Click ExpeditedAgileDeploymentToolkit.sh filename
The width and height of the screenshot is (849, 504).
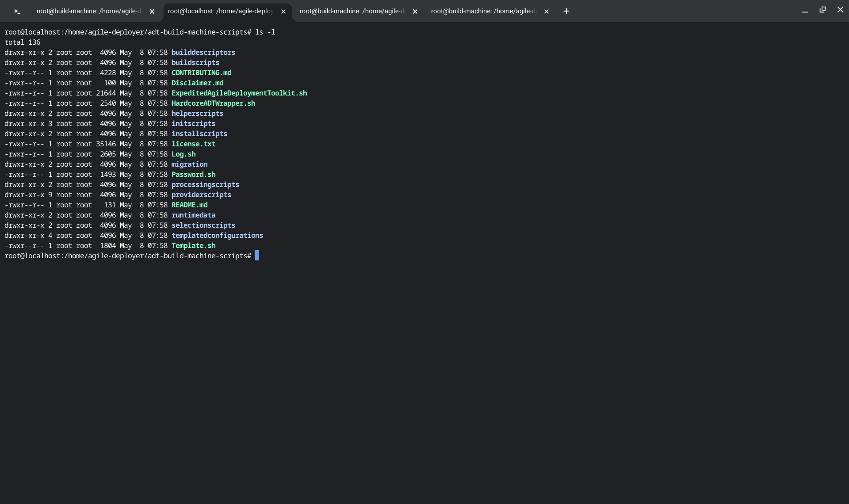(239, 93)
